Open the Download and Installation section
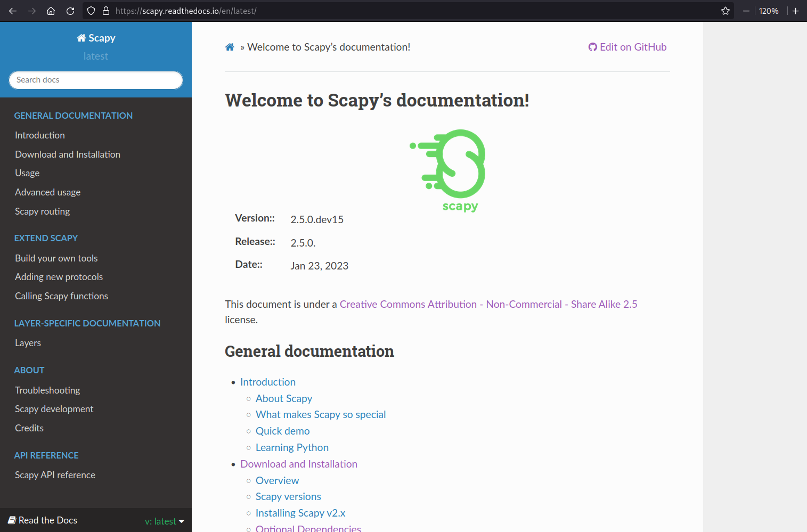807x532 pixels. [x=67, y=154]
